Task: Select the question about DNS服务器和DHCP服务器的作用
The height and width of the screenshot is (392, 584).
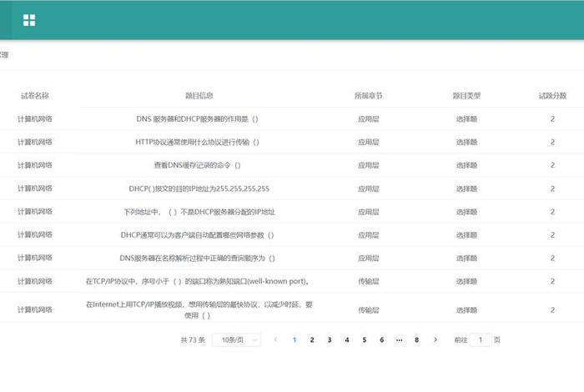Action: click(198, 119)
